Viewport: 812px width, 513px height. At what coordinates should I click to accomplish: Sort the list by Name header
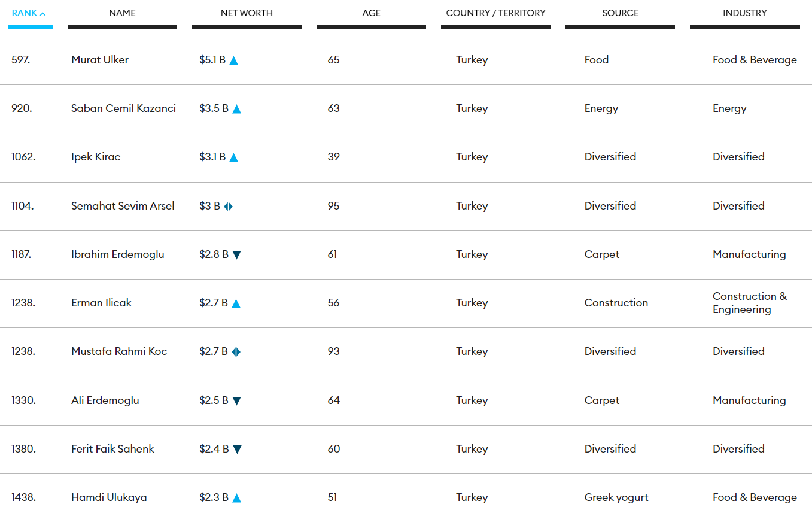click(x=122, y=13)
